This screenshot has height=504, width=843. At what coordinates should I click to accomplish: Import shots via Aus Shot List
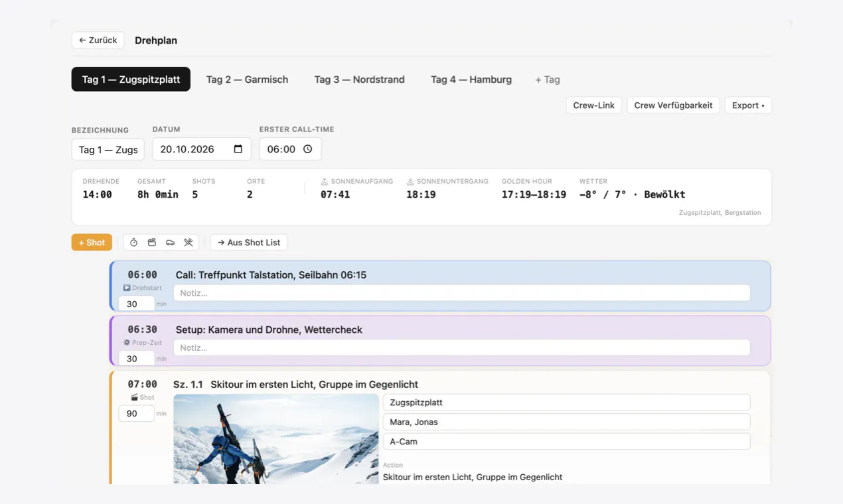[x=249, y=243]
